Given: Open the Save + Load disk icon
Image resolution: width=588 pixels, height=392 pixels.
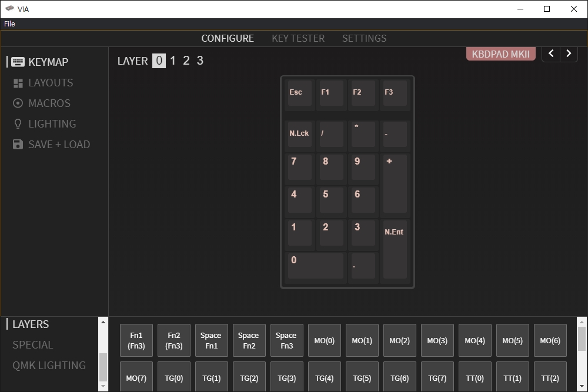Looking at the screenshot, I should pyautogui.click(x=18, y=145).
